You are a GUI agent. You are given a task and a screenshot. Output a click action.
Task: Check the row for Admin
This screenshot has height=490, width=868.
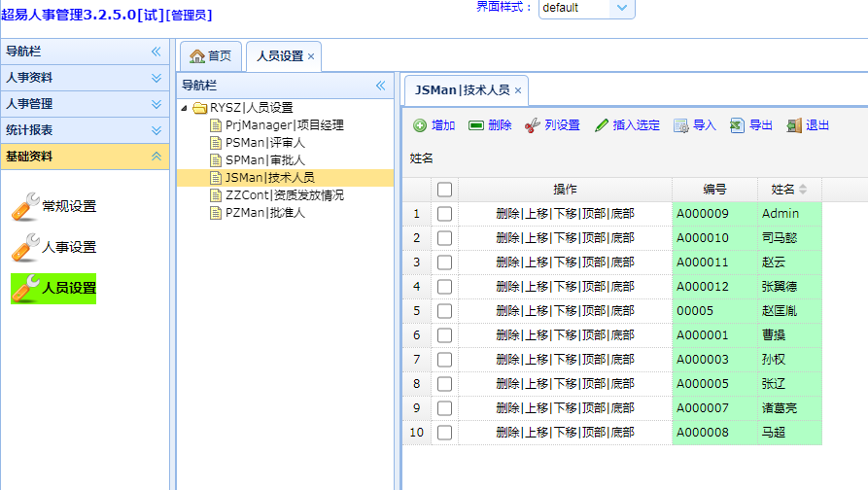[444, 214]
